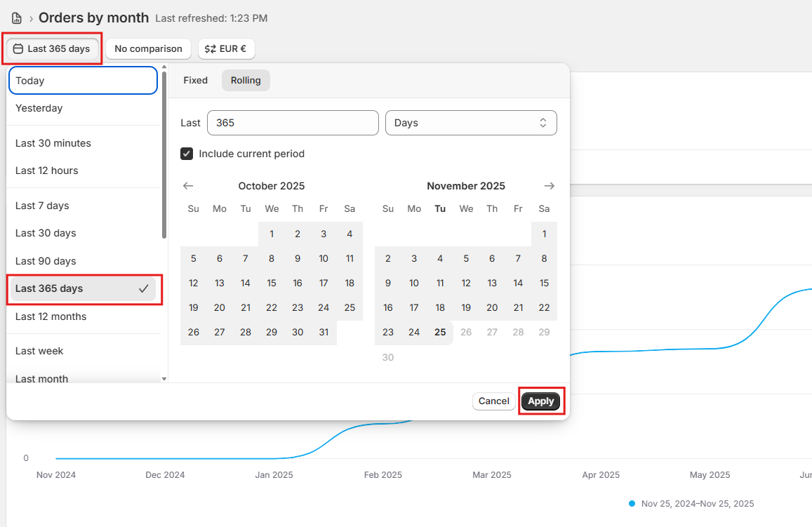Image resolution: width=812 pixels, height=527 pixels.
Task: Click the Cancel button
Action: point(493,401)
